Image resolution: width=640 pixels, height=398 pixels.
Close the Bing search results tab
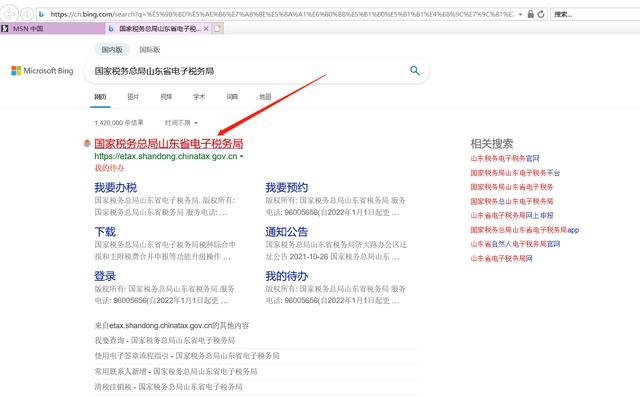pos(206,29)
